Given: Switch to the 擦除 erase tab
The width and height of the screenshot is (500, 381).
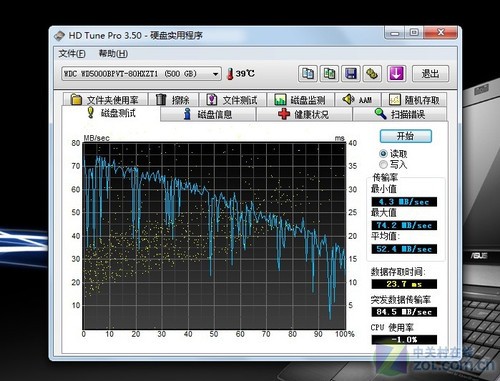Looking at the screenshot, I should [x=173, y=100].
